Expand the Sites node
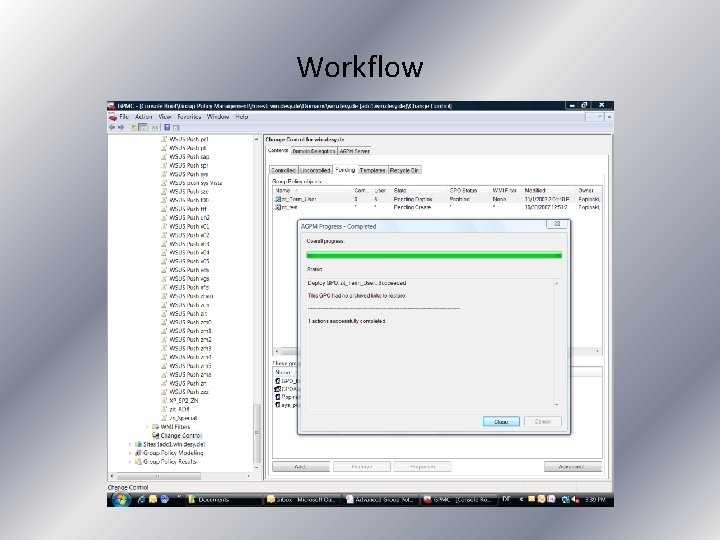The image size is (720, 540). 130,444
